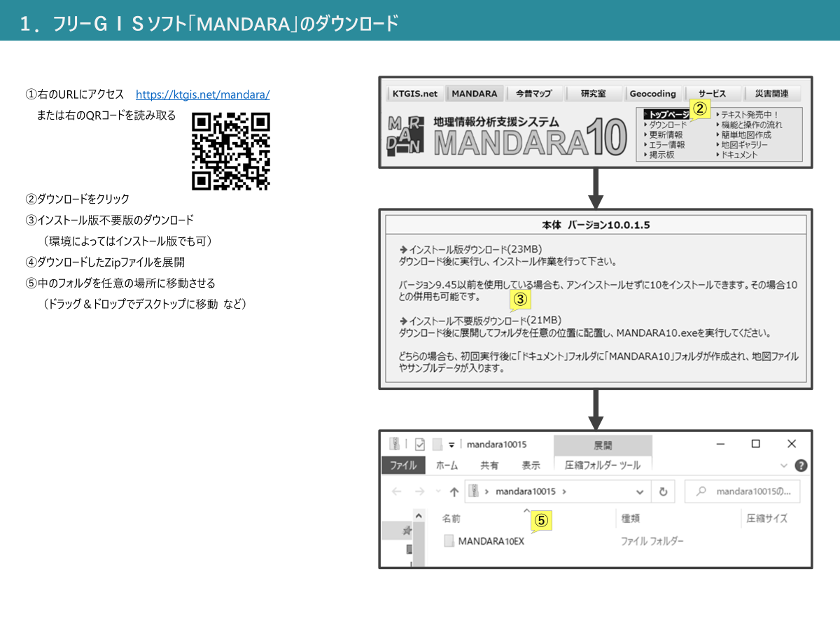This screenshot has width=840, height=630.
Task: Click the zip folder icon in Explorer title bar
Action: click(x=394, y=444)
